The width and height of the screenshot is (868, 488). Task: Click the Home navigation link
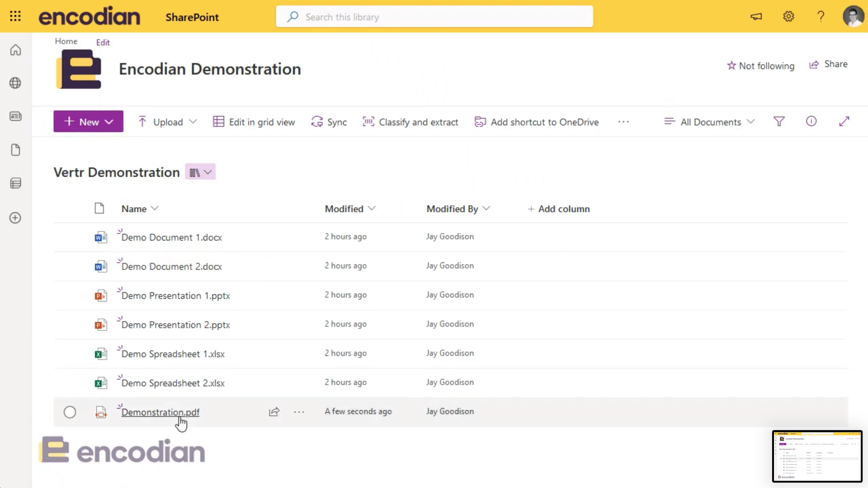pos(66,41)
